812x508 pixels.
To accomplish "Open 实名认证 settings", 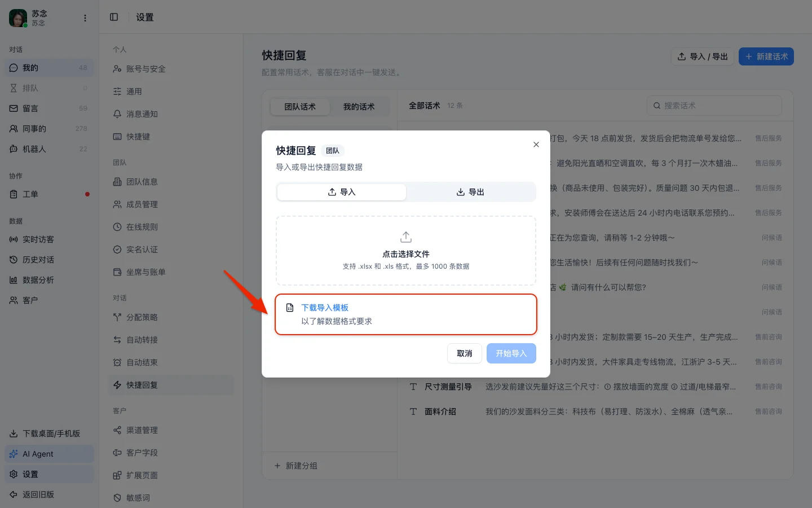I will coord(171,249).
